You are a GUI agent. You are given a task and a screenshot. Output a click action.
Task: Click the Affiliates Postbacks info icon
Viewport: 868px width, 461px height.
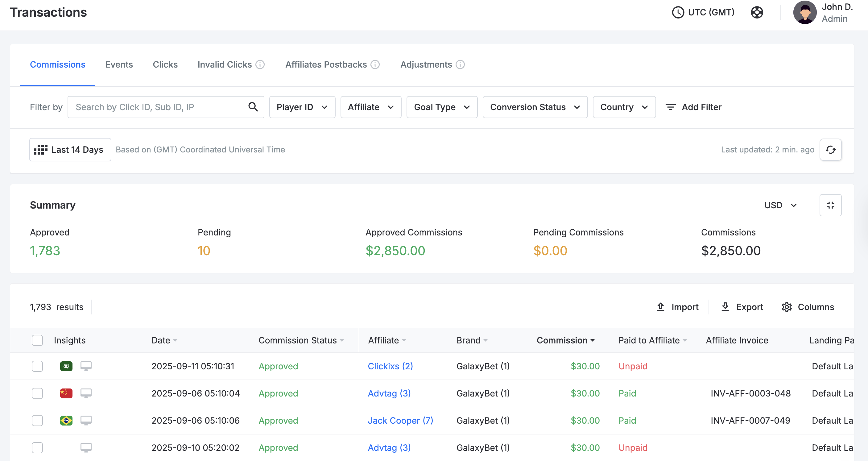pos(375,64)
